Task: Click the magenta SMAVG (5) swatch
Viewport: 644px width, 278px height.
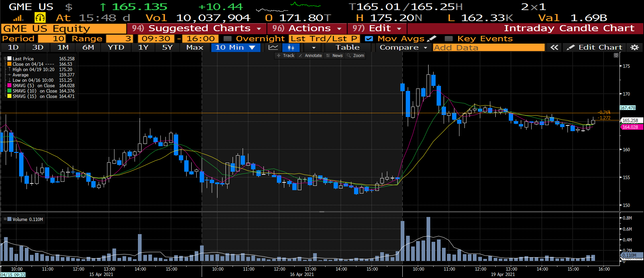Action: 10,86
